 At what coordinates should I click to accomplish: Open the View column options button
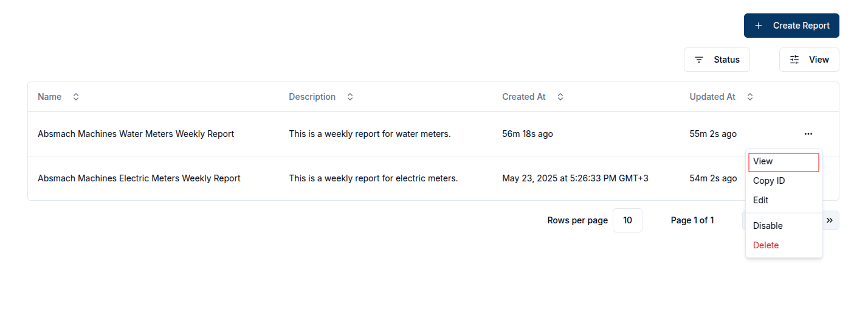pyautogui.click(x=808, y=60)
